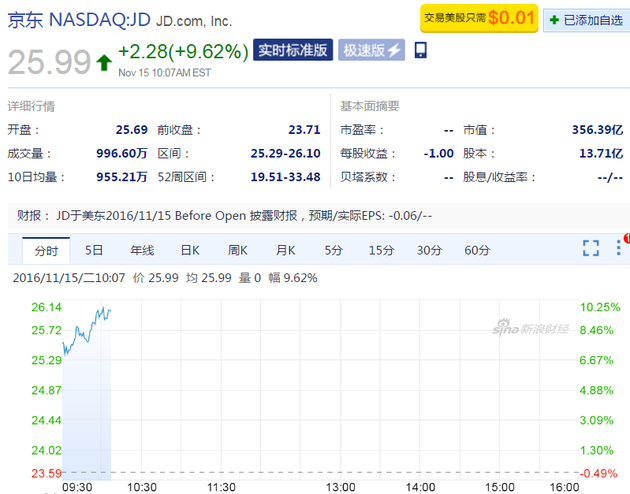Click the volume value 996.60万

click(x=122, y=153)
